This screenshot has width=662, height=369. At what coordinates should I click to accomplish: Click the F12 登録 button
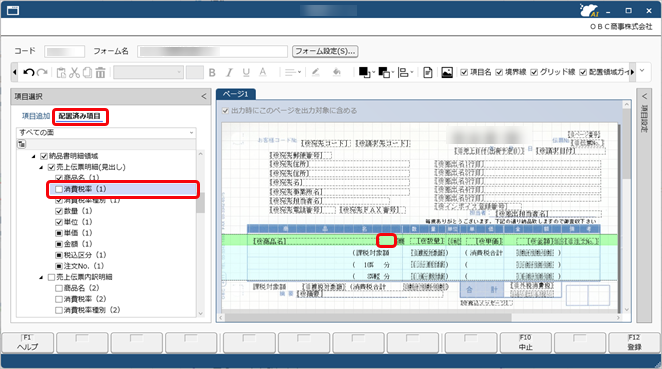634,342
